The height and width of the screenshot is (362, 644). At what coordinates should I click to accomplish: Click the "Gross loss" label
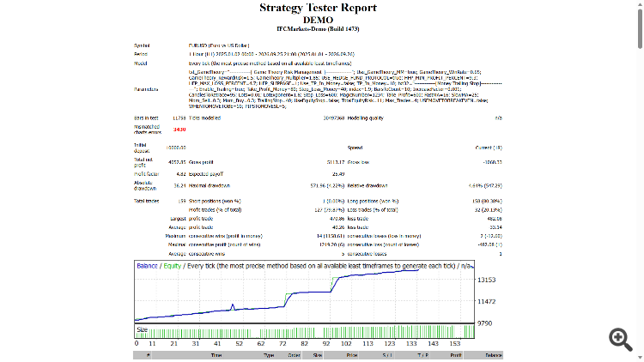[x=358, y=162]
